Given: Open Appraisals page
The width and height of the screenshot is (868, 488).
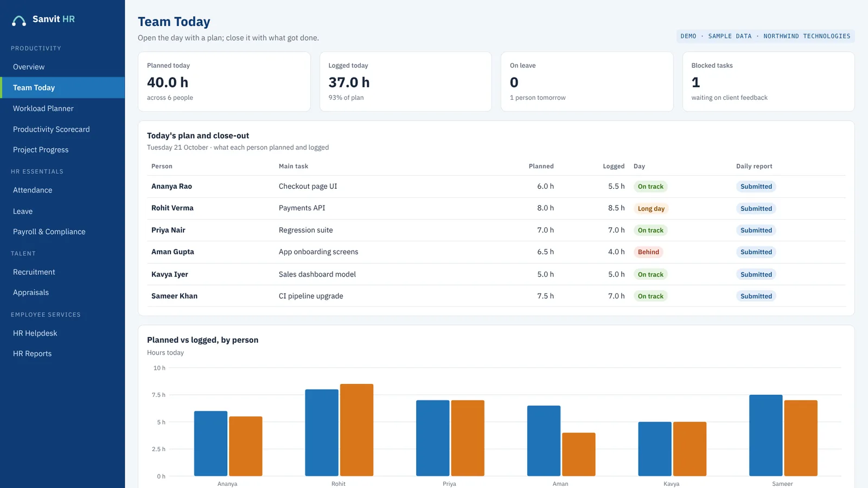Looking at the screenshot, I should click(62, 292).
